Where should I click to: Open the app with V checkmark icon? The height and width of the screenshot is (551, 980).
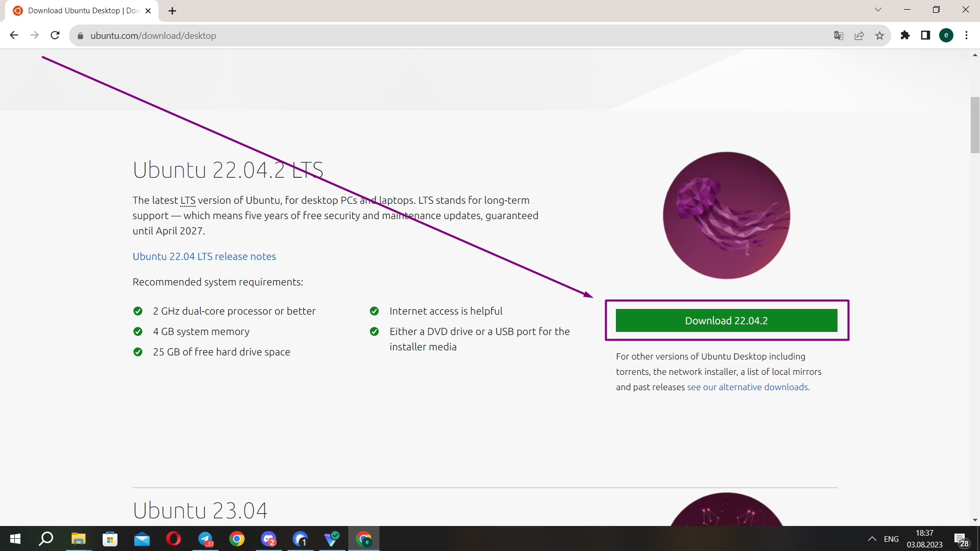[x=332, y=539]
